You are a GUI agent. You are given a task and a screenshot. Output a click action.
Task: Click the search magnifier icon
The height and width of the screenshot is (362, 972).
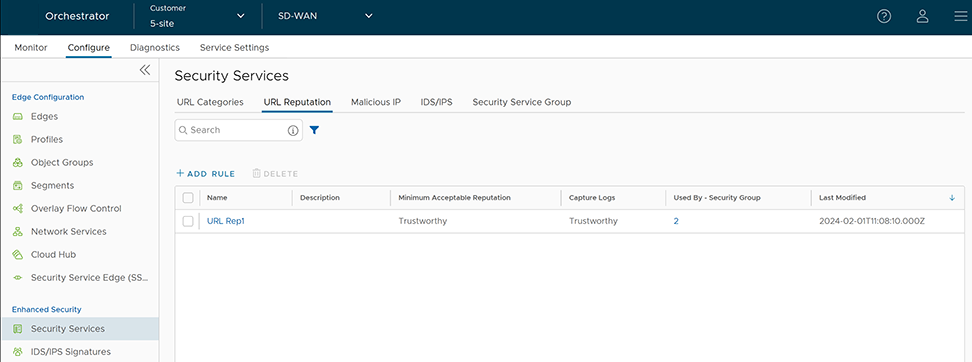coord(183,130)
